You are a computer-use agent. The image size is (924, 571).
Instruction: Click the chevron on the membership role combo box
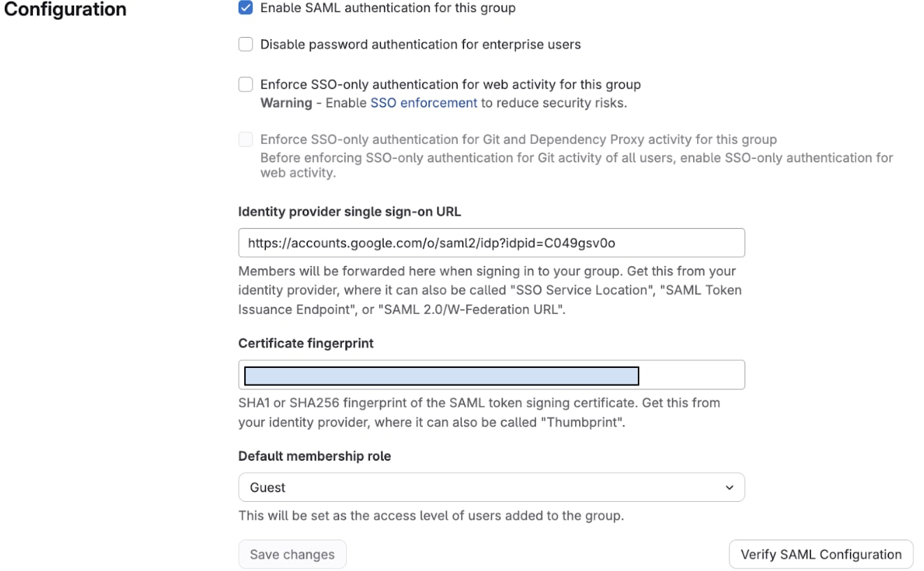731,487
